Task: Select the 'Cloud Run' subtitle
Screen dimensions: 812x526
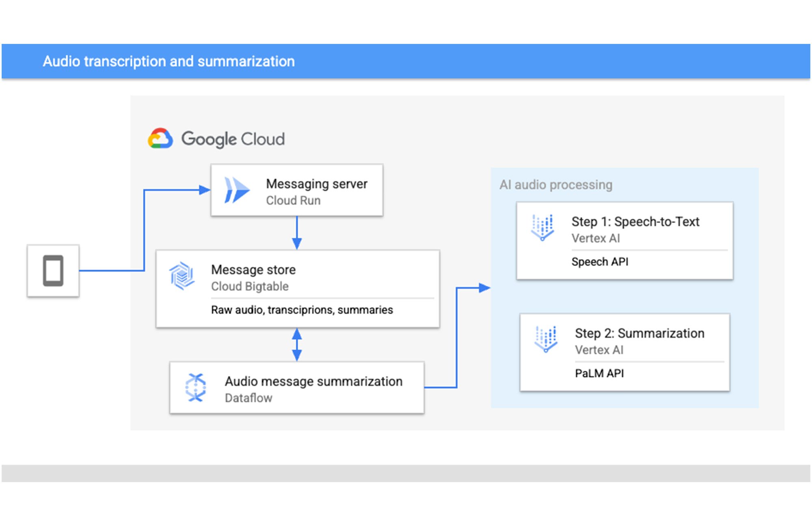Action: 293,201
